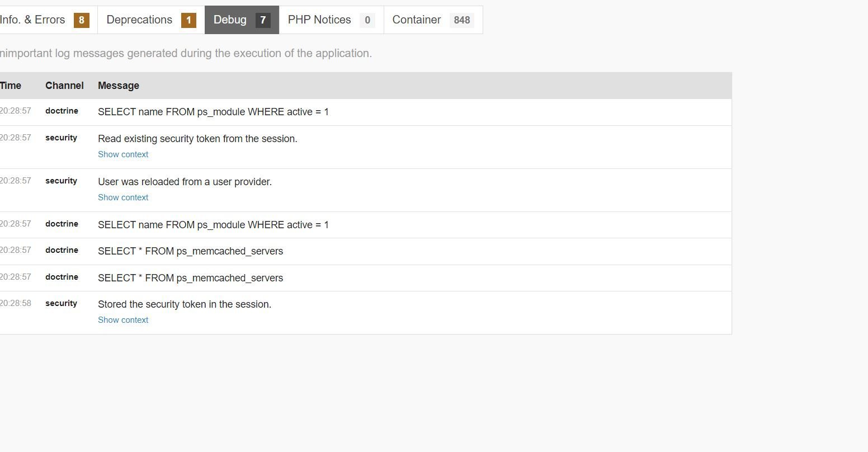Open the PHP Notices tab
This screenshot has height=452, width=868.
(x=331, y=20)
